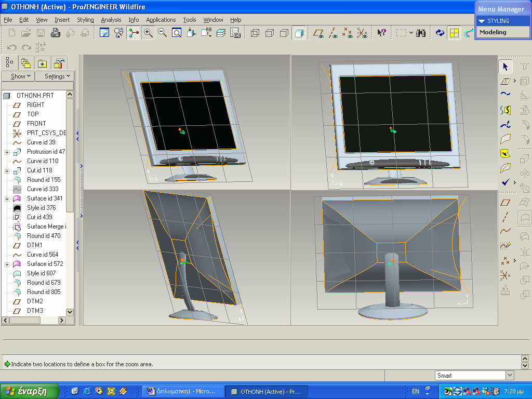Screen dimensions: 532x399
Task: Open the Tools menu
Action: pyautogui.click(x=189, y=20)
